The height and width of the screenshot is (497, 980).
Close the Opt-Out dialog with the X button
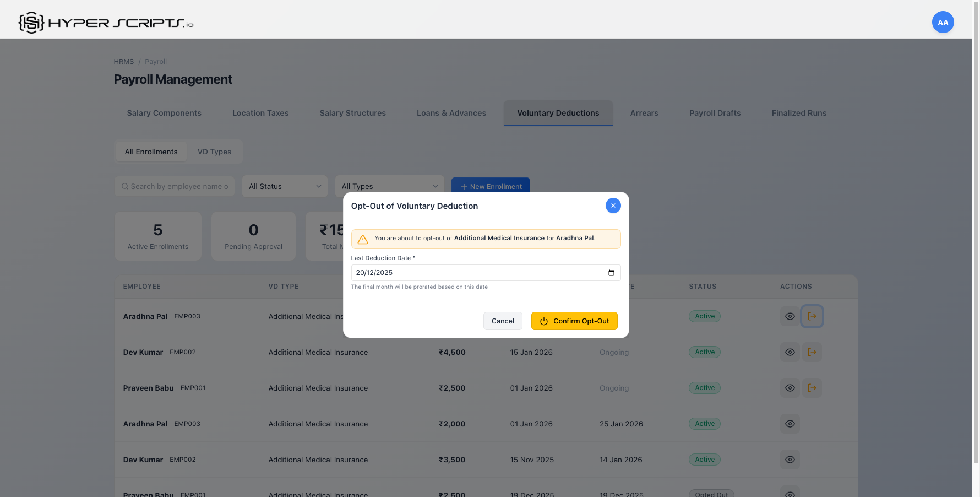613,205
